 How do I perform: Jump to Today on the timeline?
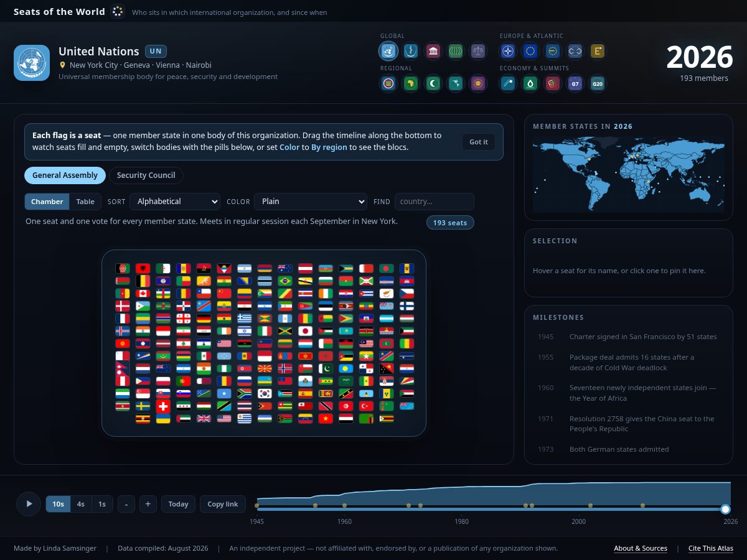click(178, 504)
